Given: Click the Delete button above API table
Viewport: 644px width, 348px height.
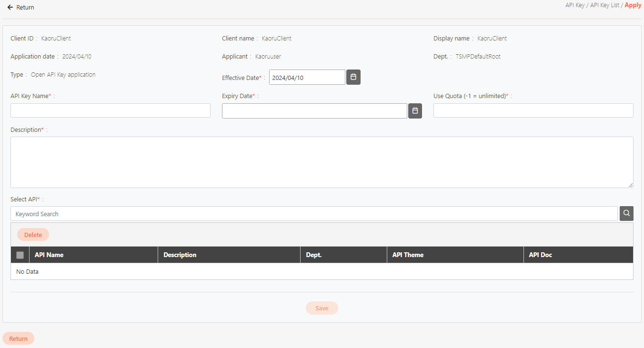Looking at the screenshot, I should [33, 235].
